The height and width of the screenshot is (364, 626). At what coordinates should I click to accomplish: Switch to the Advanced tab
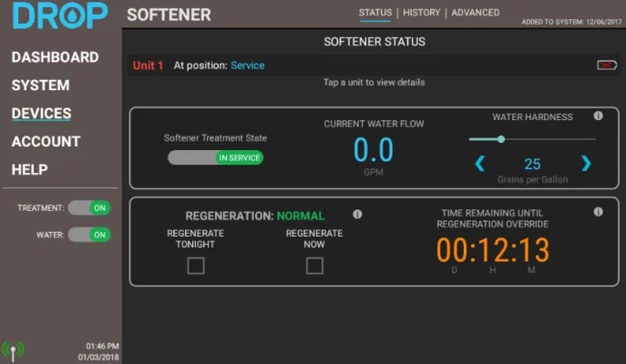tap(476, 13)
